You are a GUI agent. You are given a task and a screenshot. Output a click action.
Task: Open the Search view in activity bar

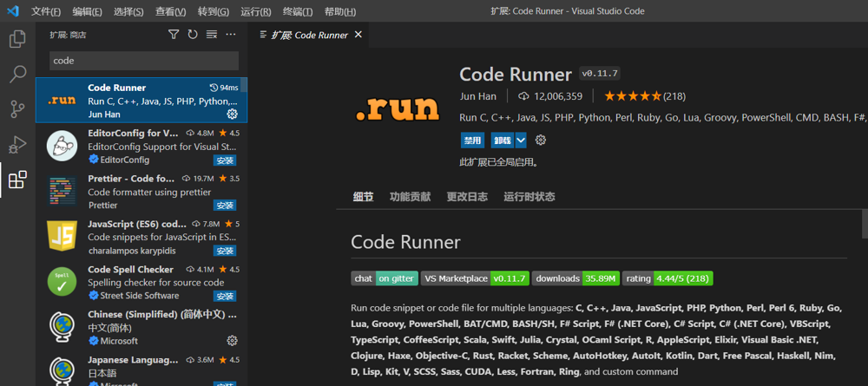coord(17,74)
